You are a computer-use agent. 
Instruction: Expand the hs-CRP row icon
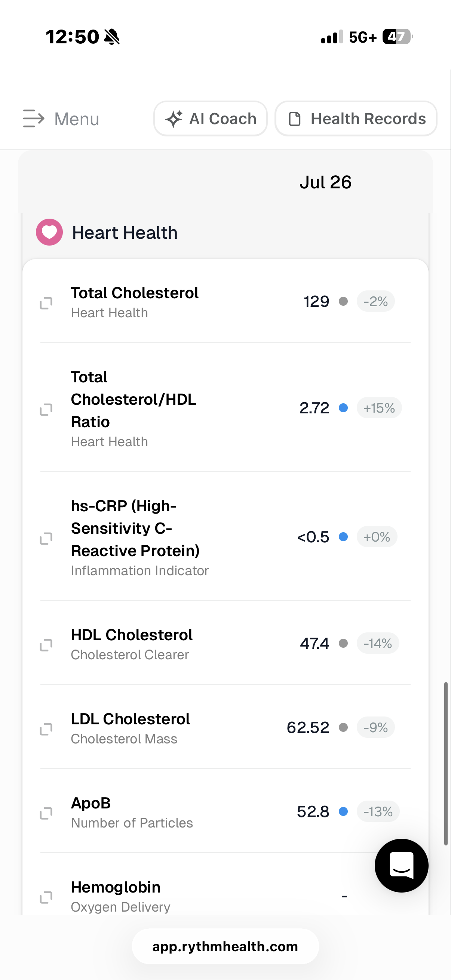[46, 538]
